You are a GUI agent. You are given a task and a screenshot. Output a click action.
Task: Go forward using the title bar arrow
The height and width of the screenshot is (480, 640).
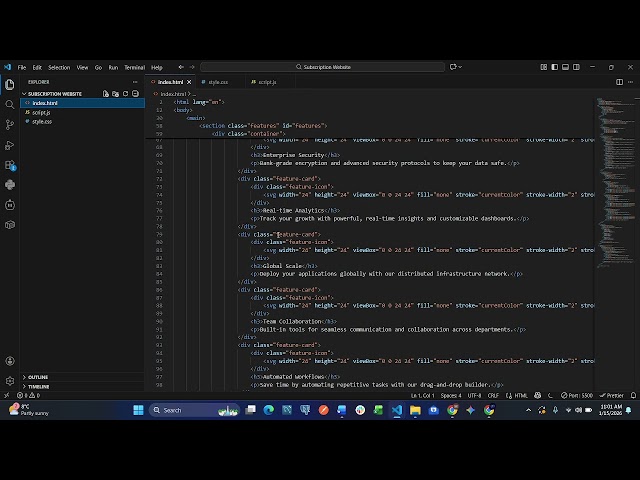pos(192,67)
